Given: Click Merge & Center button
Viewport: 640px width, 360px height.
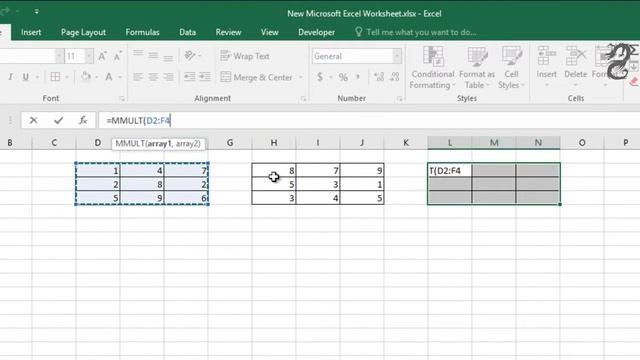Looking at the screenshot, I should coord(257,77).
